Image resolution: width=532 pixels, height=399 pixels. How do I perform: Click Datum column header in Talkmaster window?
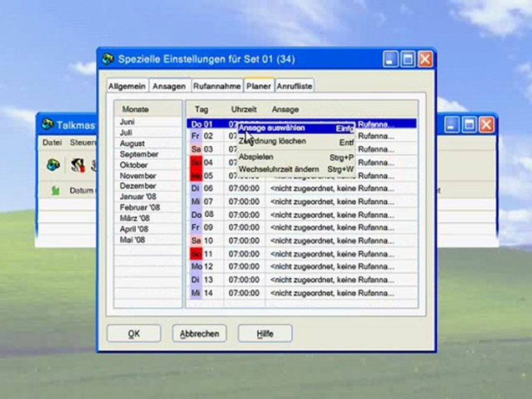pyautogui.click(x=83, y=190)
